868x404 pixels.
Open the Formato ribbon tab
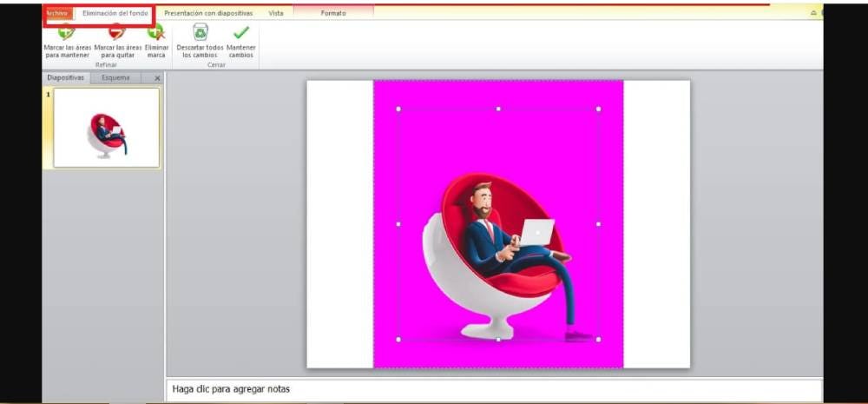click(333, 13)
